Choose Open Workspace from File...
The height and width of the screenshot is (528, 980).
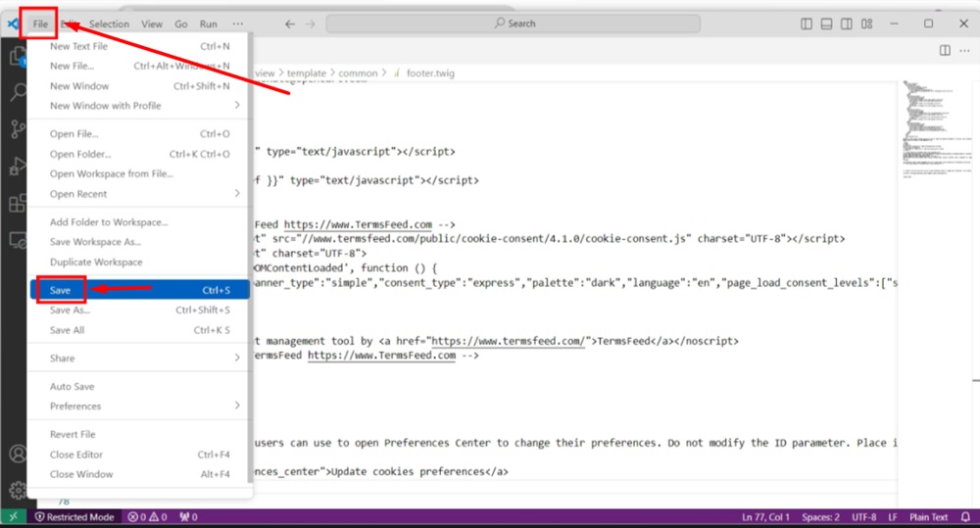(x=140, y=173)
